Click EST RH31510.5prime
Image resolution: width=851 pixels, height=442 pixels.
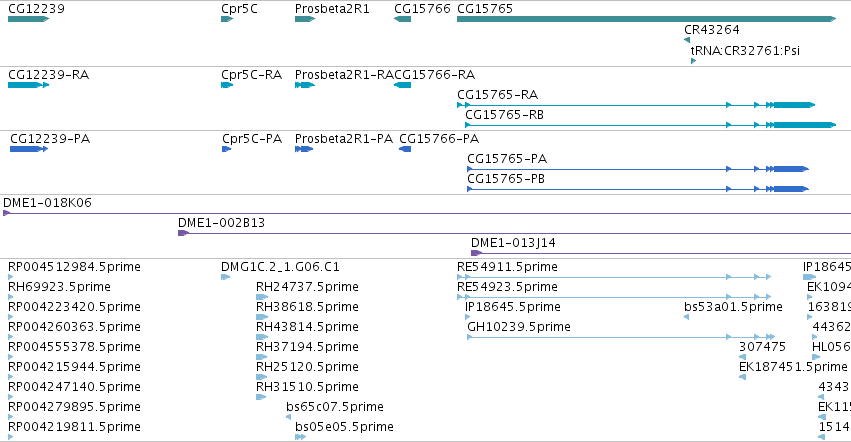coord(307,387)
